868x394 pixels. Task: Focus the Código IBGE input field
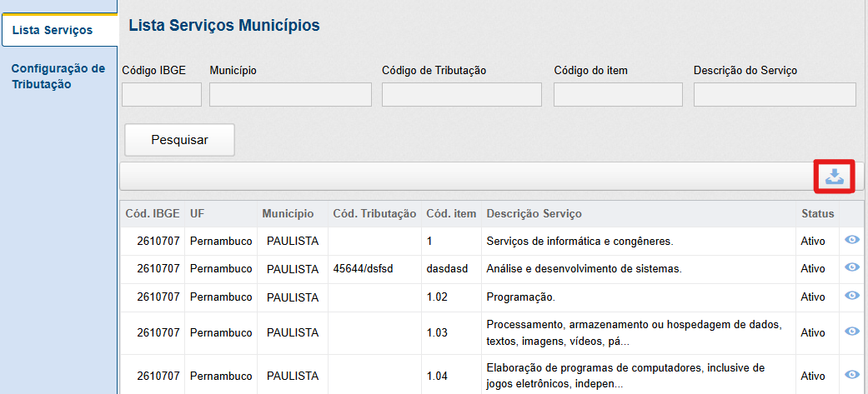pos(162,95)
